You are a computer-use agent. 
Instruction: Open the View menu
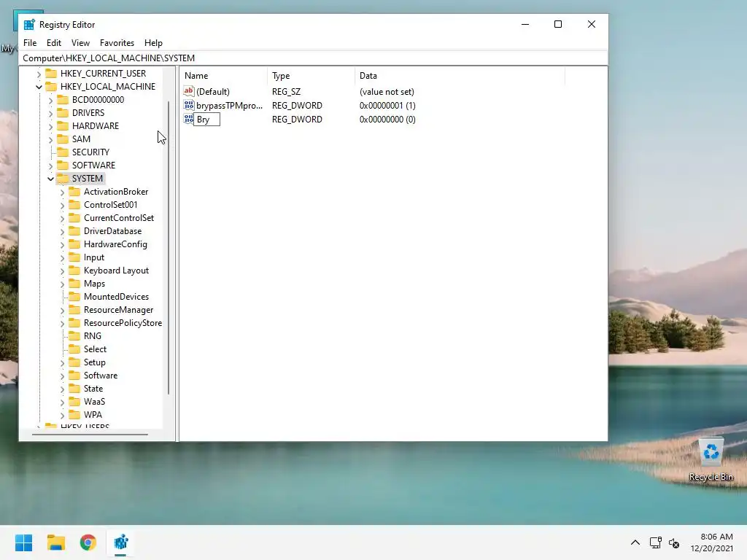tap(80, 43)
